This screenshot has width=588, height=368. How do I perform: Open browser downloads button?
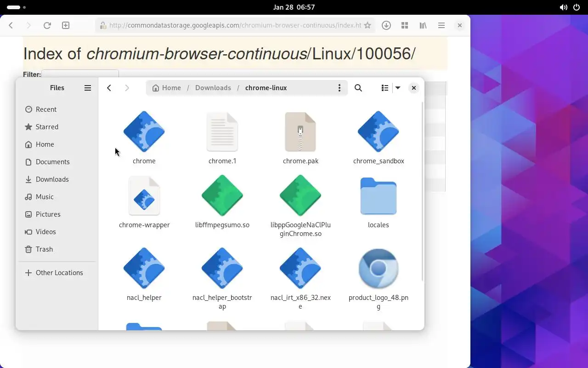pyautogui.click(x=386, y=25)
